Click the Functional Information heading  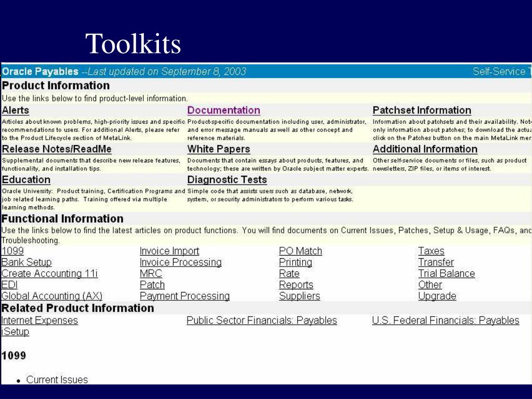point(62,219)
